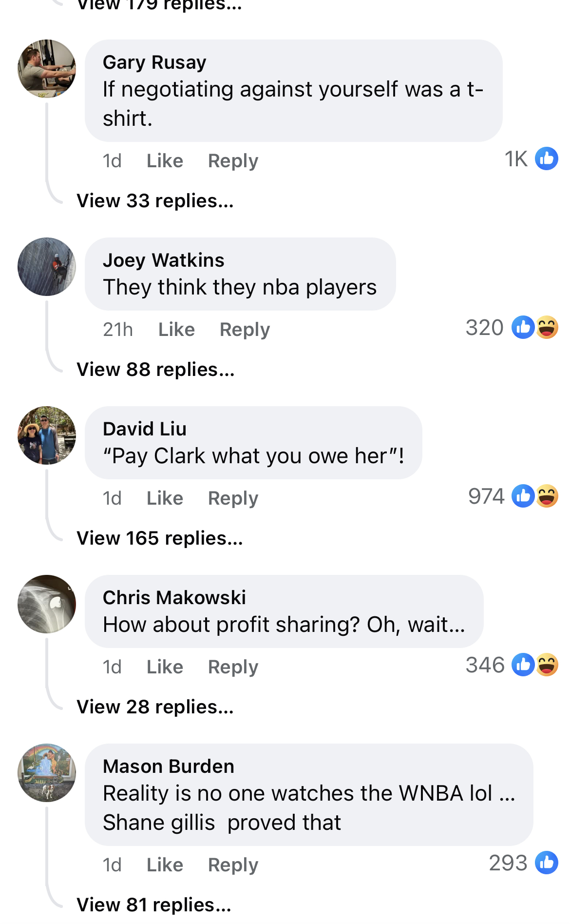Open Chris Makowski's x-ray profile picture
The width and height of the screenshot is (570, 924).
click(47, 604)
